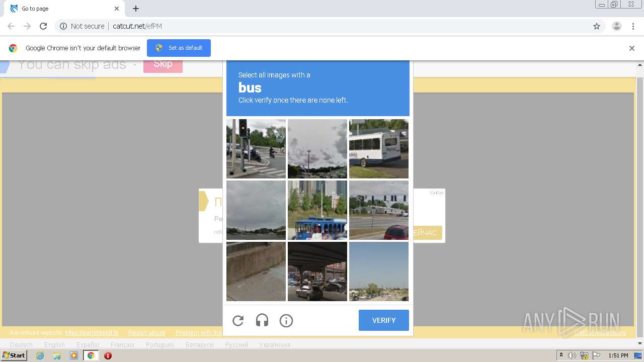
Task: Select captcha tile with traffic light and motorcycle
Action: (x=256, y=149)
